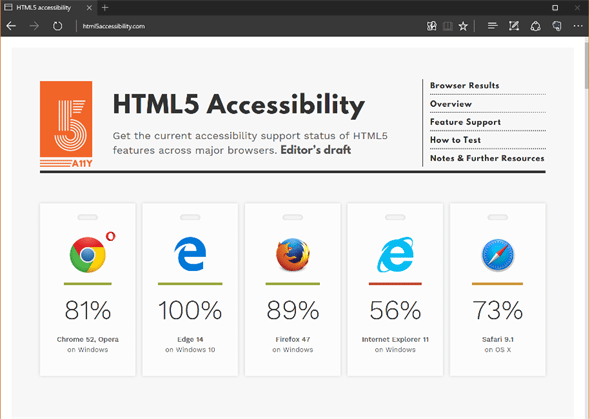Click the Share icon in the toolbar

click(x=535, y=26)
